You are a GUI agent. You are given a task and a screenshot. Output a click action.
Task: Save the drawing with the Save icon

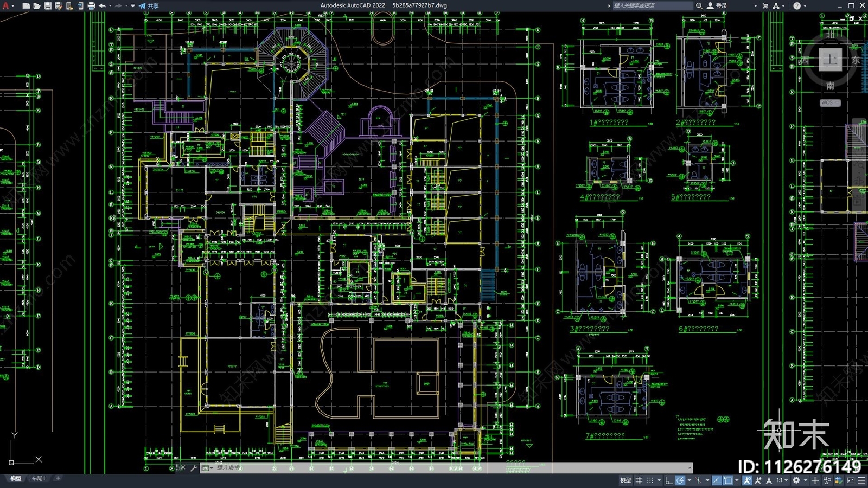(x=48, y=5)
